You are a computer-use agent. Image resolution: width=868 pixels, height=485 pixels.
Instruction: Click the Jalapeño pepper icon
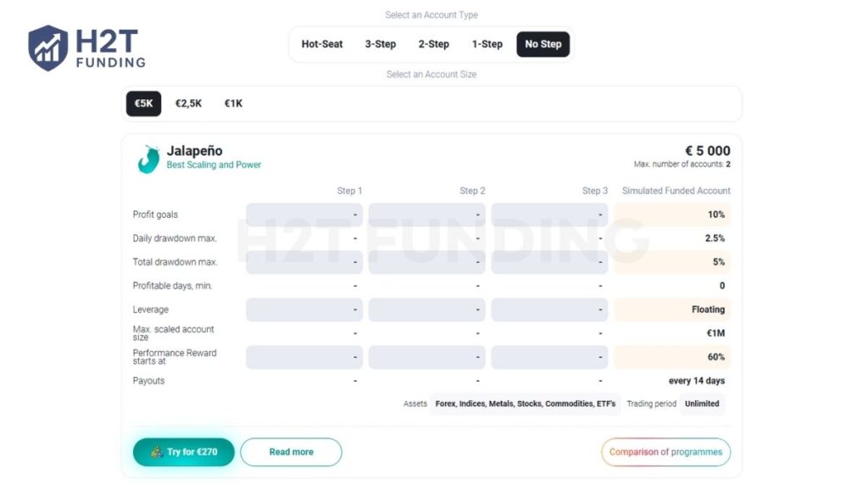point(148,159)
